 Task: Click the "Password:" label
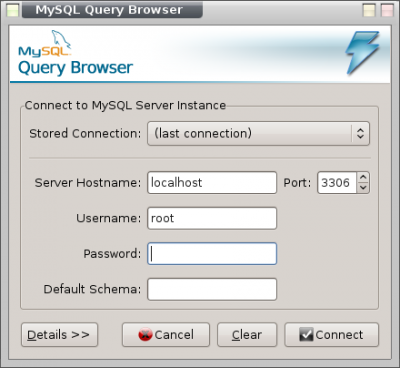pos(112,254)
